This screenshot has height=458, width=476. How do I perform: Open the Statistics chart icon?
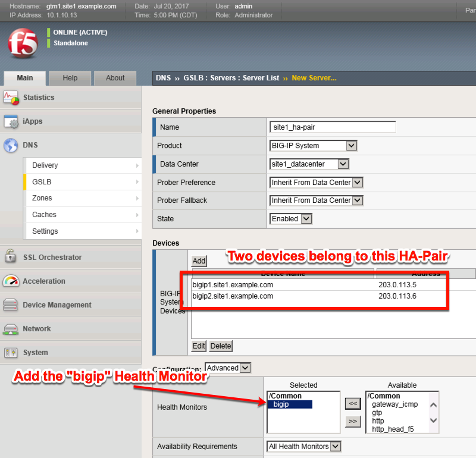click(11, 98)
